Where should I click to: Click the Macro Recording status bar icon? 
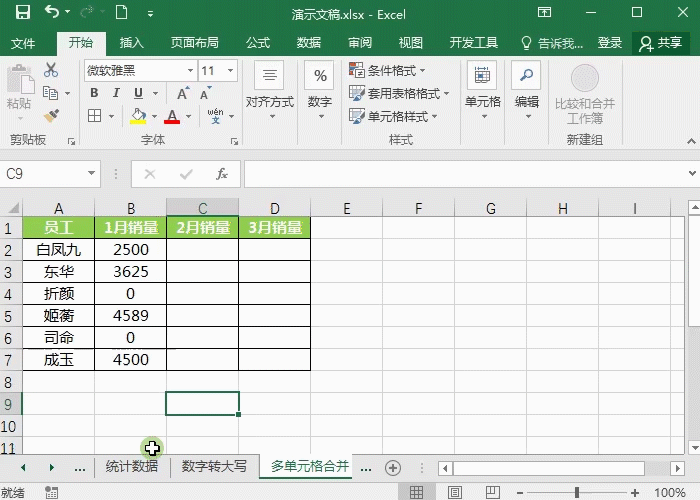coord(51,492)
